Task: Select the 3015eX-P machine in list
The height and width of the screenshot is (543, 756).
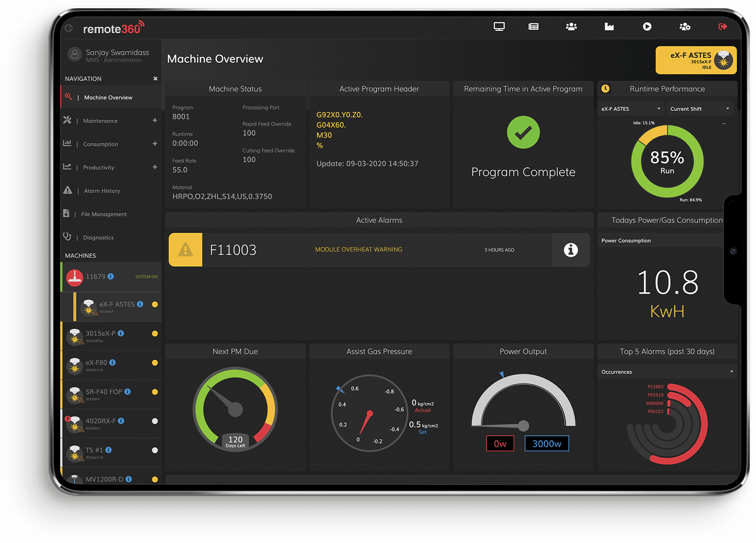Action: point(101,334)
